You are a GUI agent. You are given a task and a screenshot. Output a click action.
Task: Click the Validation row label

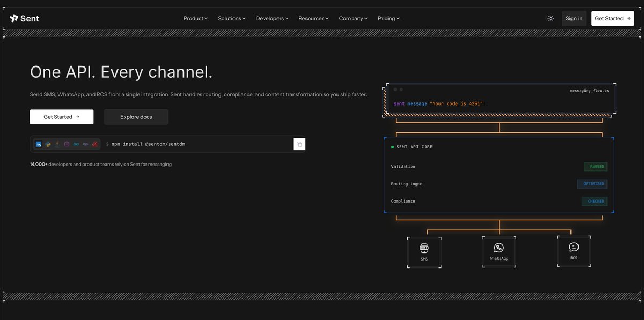[403, 167]
